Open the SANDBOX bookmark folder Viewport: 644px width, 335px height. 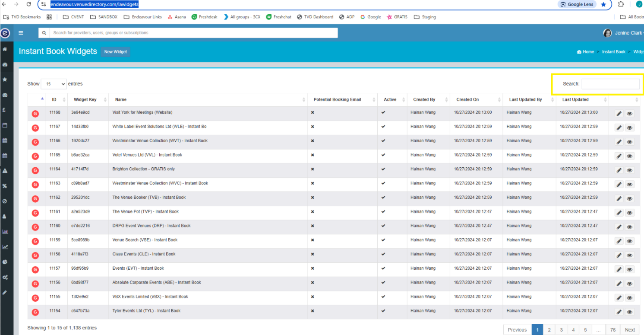(x=104, y=17)
